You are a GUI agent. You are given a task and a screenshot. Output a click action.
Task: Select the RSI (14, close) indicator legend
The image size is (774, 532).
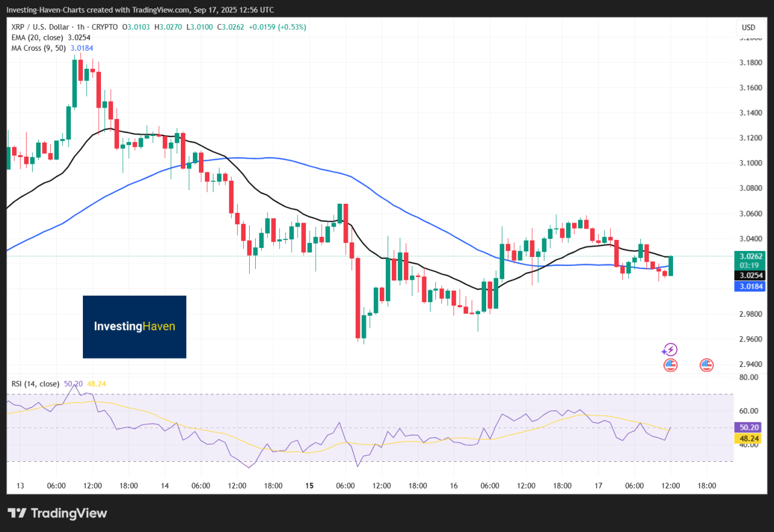click(35, 384)
